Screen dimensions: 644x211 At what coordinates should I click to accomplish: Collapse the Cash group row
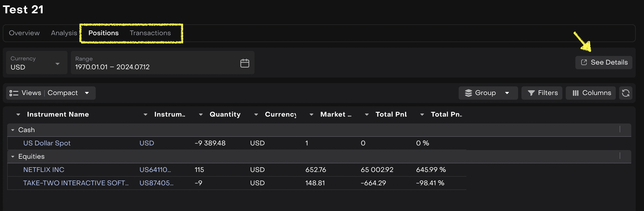click(13, 130)
